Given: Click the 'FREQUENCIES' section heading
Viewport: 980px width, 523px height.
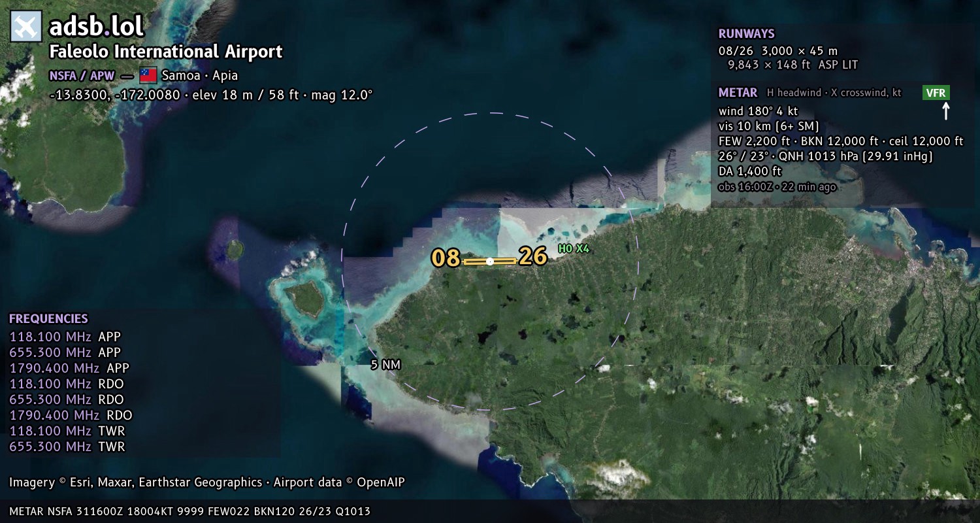Looking at the screenshot, I should [48, 319].
